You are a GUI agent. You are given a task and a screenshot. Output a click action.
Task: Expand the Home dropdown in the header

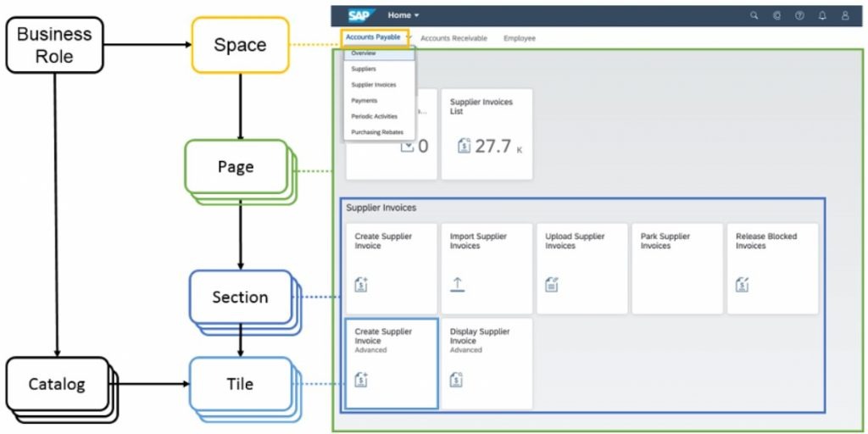403,15
